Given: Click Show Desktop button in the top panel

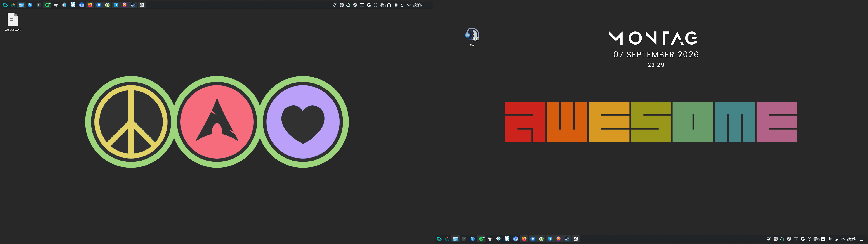Looking at the screenshot, I should pyautogui.click(x=428, y=5).
